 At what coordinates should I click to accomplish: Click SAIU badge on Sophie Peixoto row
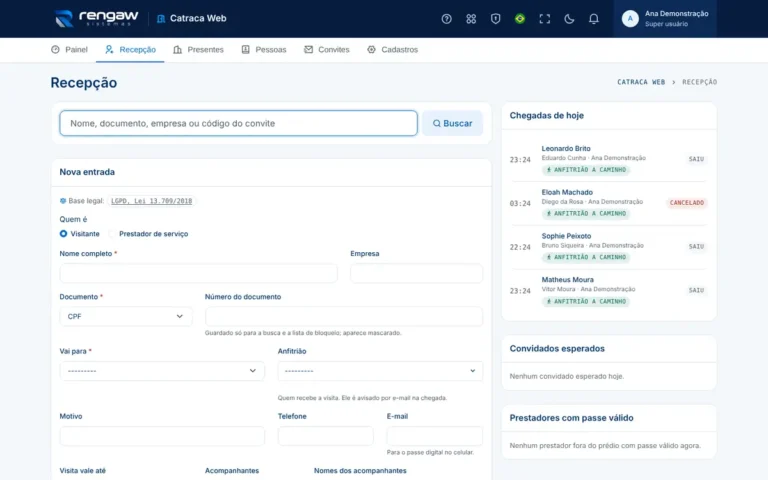696,246
